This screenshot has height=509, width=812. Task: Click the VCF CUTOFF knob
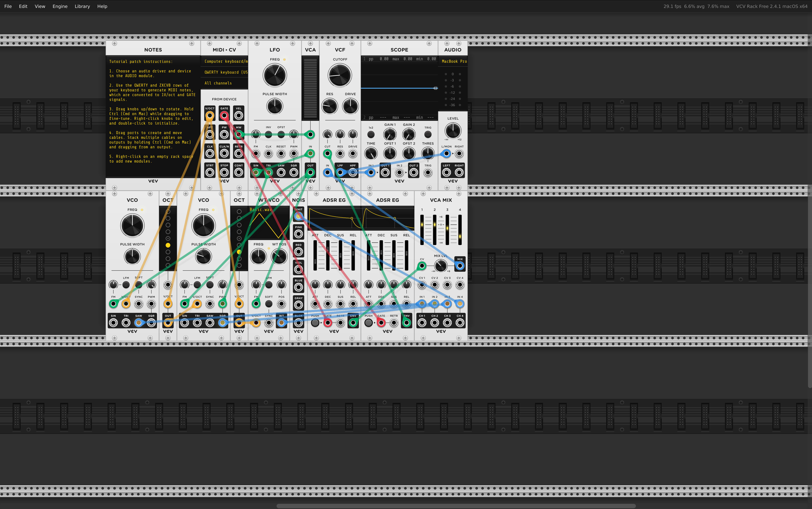(340, 75)
